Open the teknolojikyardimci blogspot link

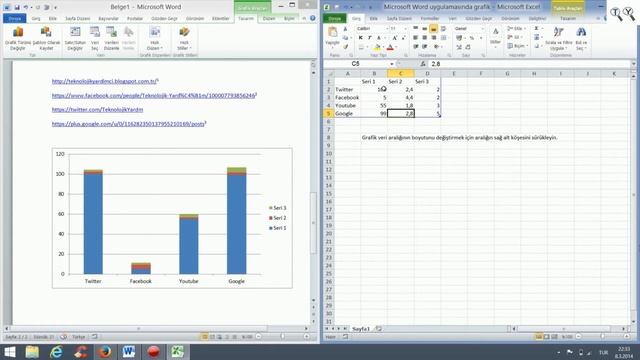(x=104, y=81)
